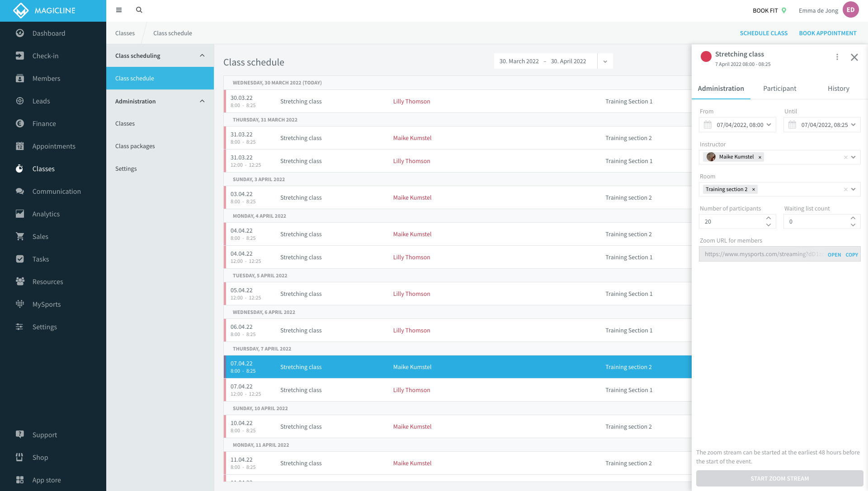This screenshot has height=491, width=868.
Task: Collapse the Class scheduling section
Action: 202,56
